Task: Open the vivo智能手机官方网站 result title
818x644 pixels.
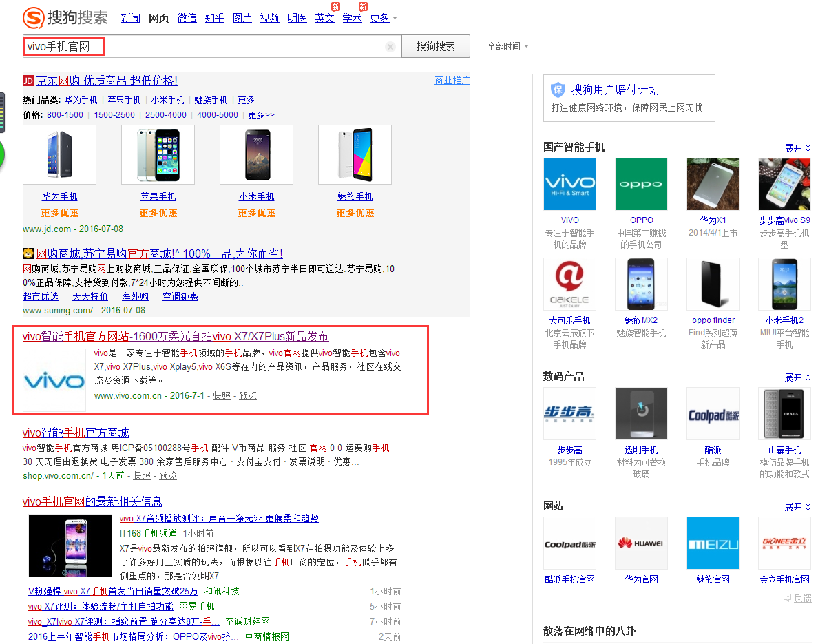Action: click(x=176, y=336)
